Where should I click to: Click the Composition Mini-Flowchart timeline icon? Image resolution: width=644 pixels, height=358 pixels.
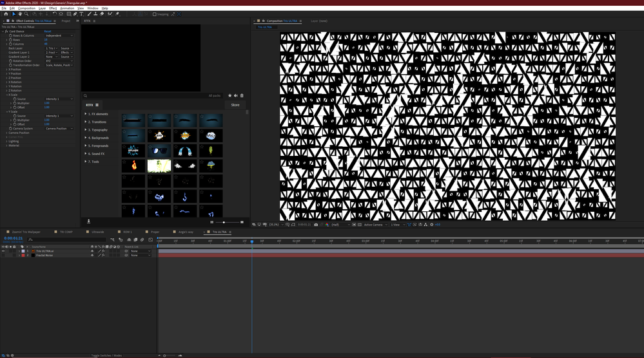click(113, 240)
